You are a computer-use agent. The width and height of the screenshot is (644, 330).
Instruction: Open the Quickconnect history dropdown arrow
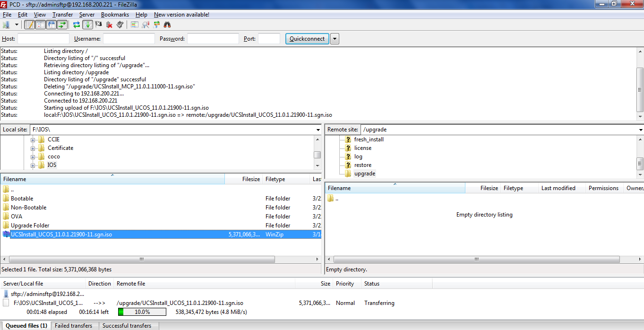coord(335,39)
